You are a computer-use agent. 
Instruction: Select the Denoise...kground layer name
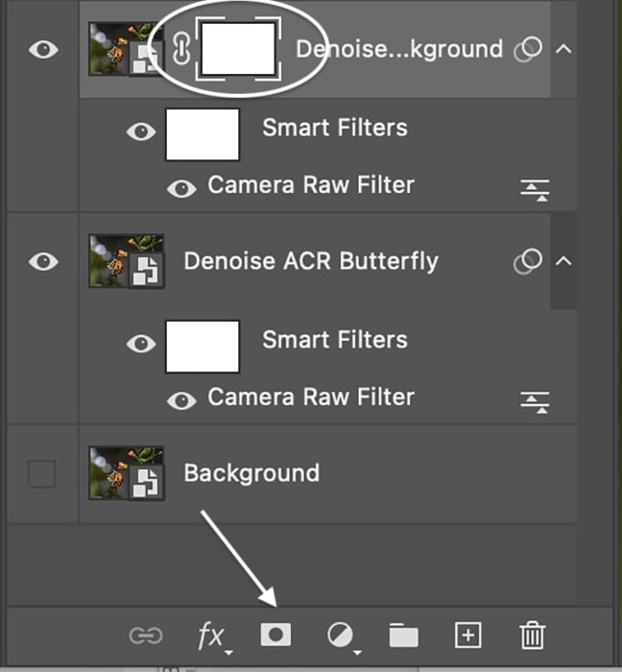399,49
